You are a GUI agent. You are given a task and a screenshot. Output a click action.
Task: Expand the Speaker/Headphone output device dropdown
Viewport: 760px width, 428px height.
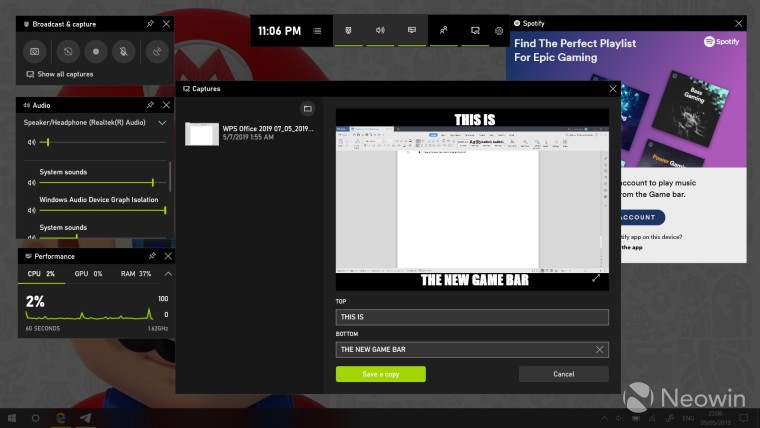pos(162,123)
